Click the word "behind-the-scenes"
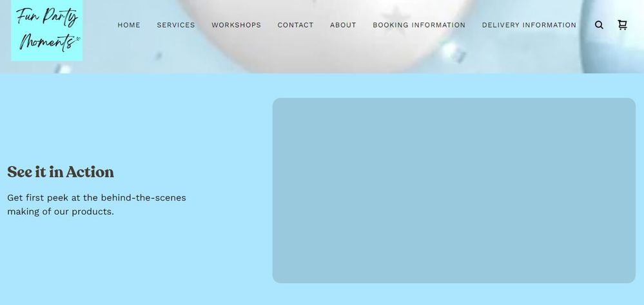The height and width of the screenshot is (305, 644). coord(143,198)
